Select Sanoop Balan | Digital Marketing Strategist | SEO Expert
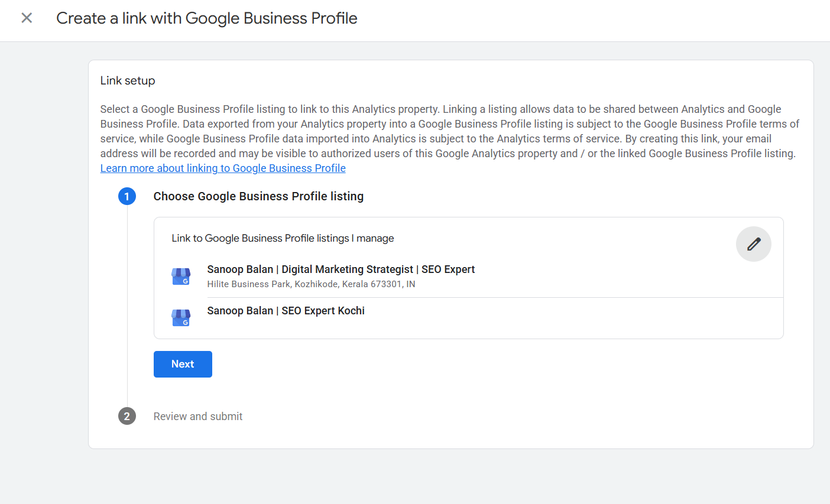Screen dimensions: 830x504 click(x=341, y=269)
